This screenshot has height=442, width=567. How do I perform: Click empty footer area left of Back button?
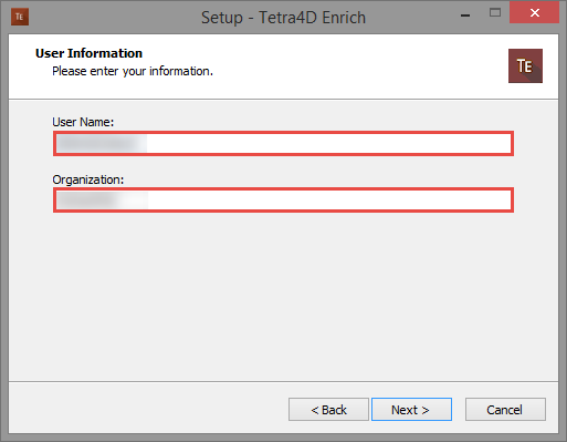tap(148, 409)
